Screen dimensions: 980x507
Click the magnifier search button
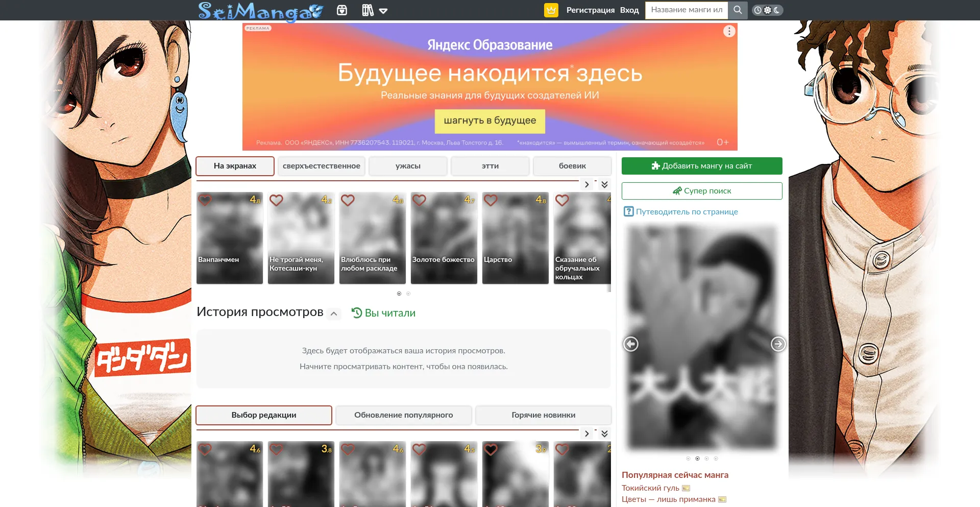click(738, 10)
